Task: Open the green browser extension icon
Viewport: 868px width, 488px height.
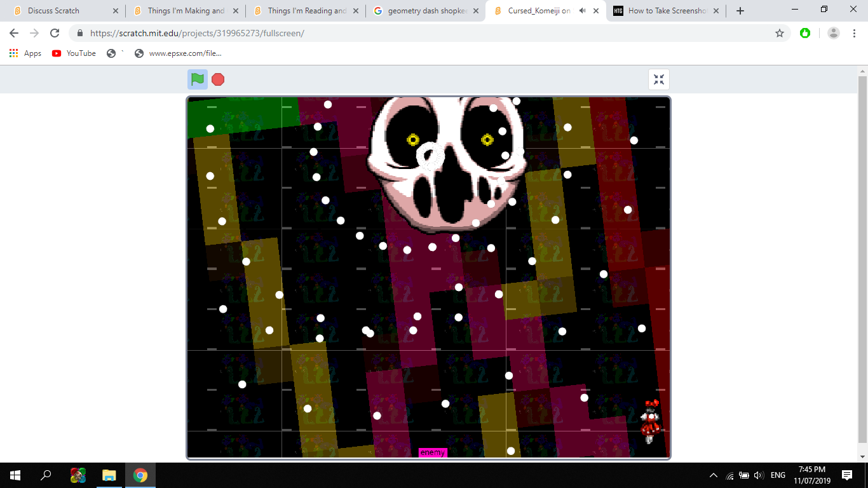Action: (805, 33)
